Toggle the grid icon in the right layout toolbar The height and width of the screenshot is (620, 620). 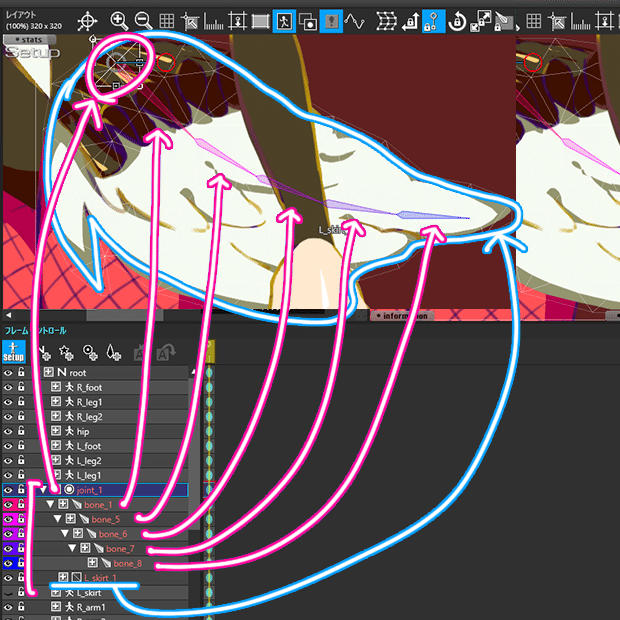point(533,21)
